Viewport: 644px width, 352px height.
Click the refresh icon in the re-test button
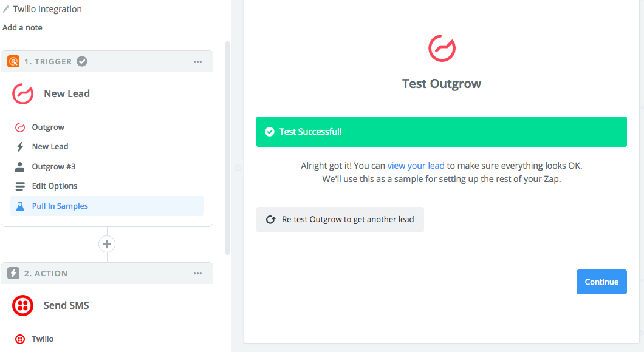(x=270, y=220)
